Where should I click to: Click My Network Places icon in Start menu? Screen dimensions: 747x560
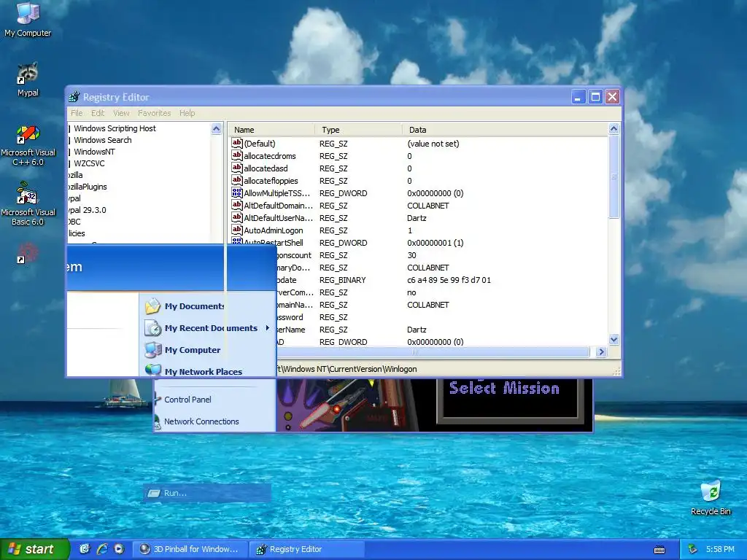click(x=153, y=370)
